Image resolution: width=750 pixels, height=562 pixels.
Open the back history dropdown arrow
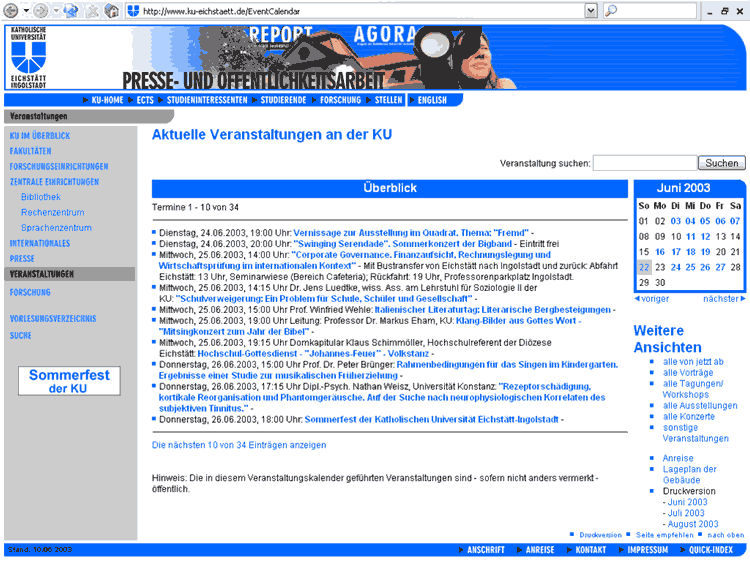tap(24, 11)
